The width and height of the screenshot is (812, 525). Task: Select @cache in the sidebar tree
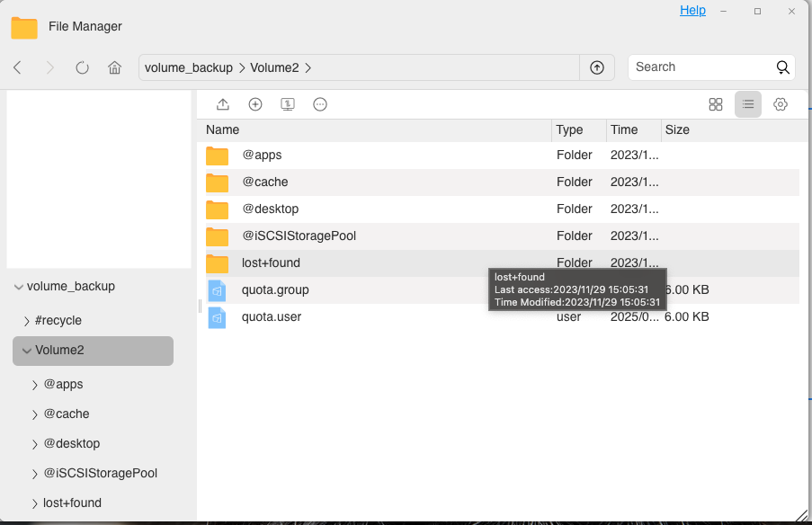click(67, 414)
